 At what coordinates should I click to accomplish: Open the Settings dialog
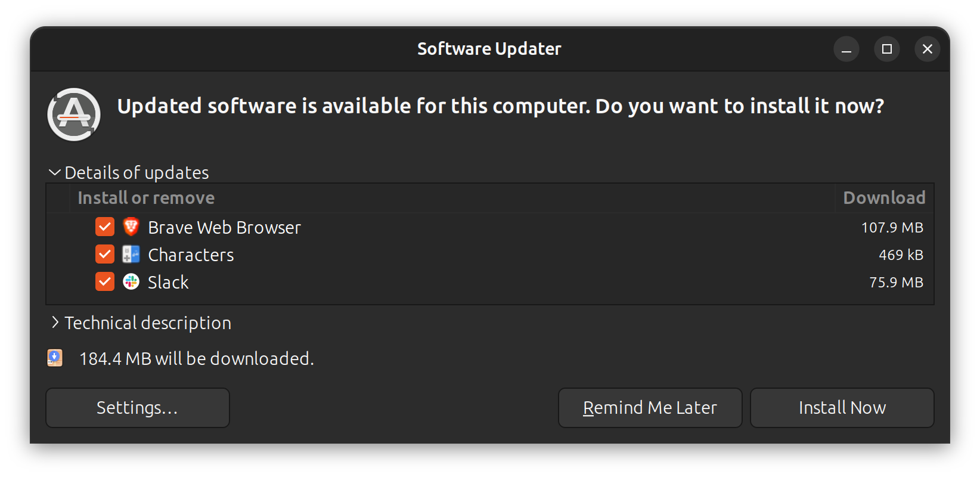[x=137, y=408]
